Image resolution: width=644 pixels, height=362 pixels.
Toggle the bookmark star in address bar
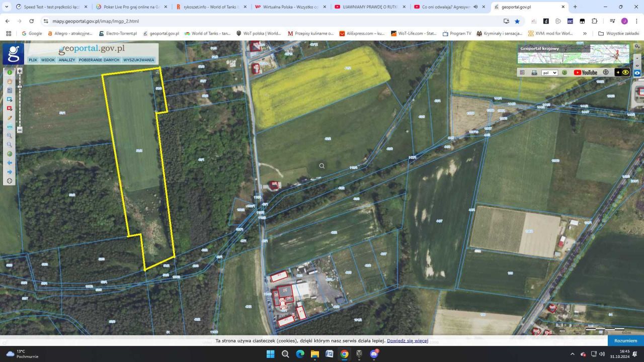[517, 21]
